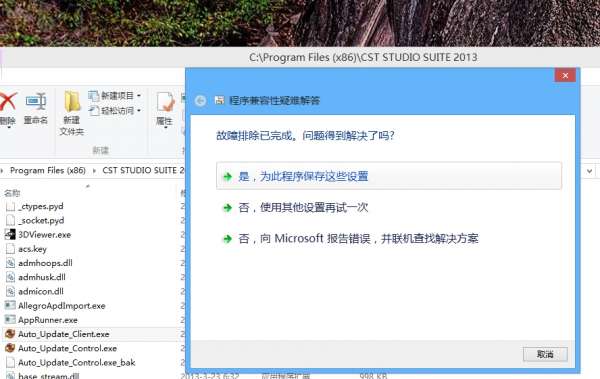This screenshot has height=379, width=600.
Task: Click the admhusk.dll file icon
Action: tap(10, 277)
